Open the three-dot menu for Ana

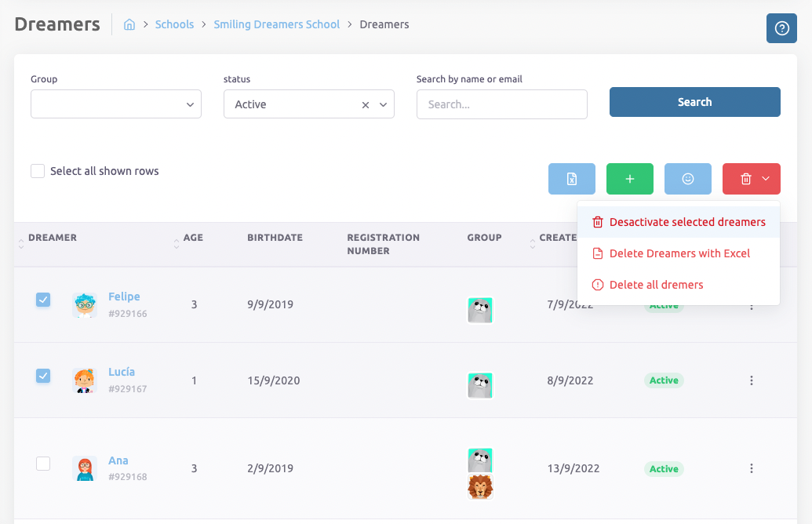click(751, 468)
